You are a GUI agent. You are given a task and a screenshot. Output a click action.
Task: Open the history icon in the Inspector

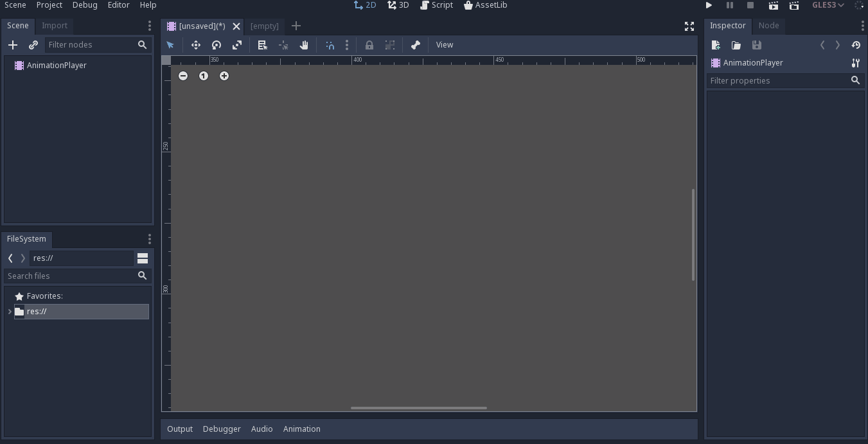[x=855, y=45]
